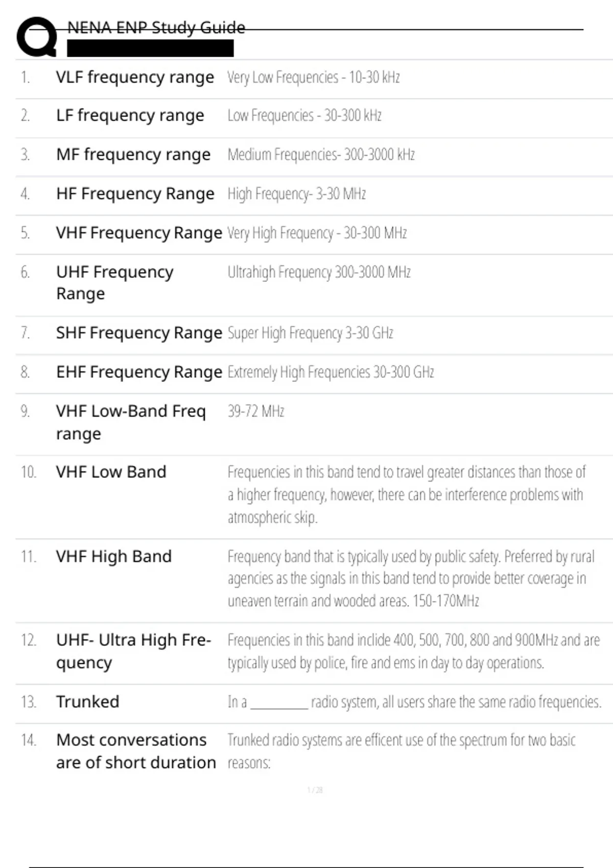
Task: Select the Medium Frequencies 300-3000 kHz definition
Action: [321, 154]
